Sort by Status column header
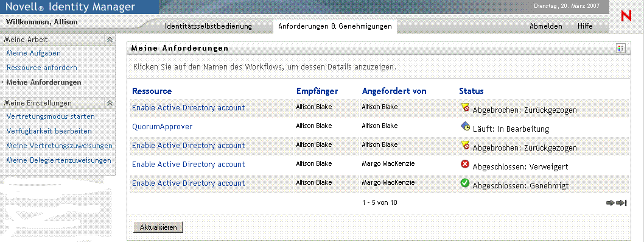644x242 pixels. [x=472, y=91]
